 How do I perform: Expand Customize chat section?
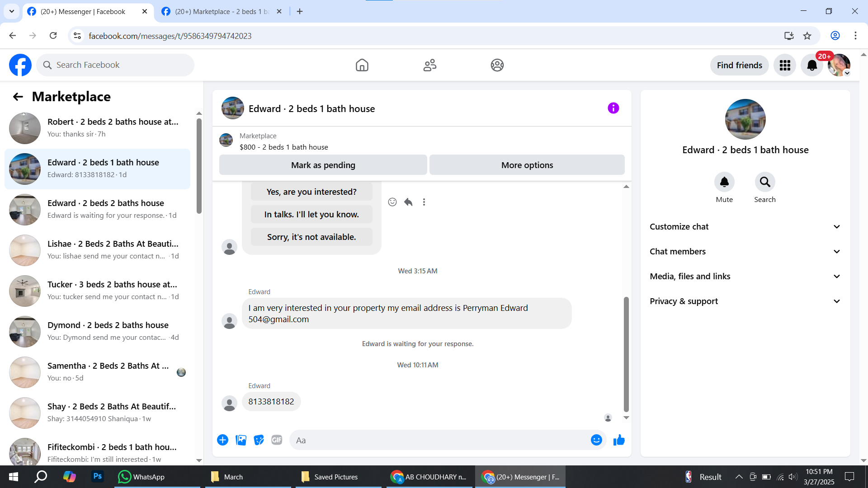pos(745,227)
